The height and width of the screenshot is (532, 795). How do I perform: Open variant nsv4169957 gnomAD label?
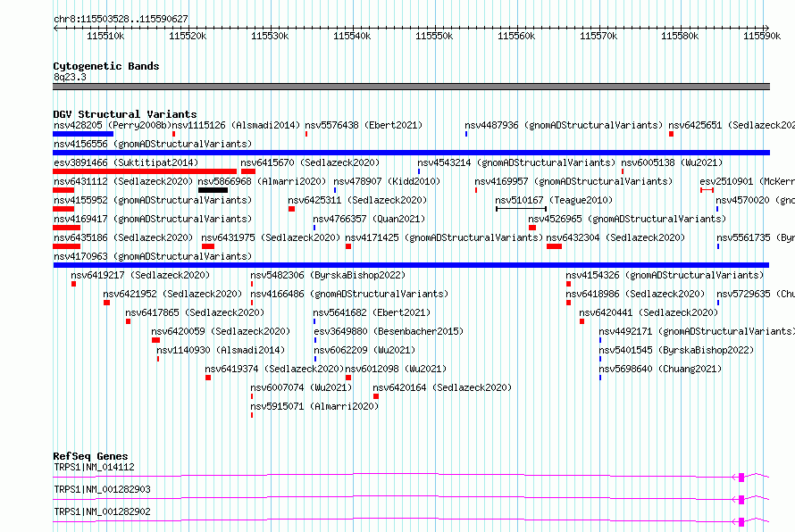point(573,181)
